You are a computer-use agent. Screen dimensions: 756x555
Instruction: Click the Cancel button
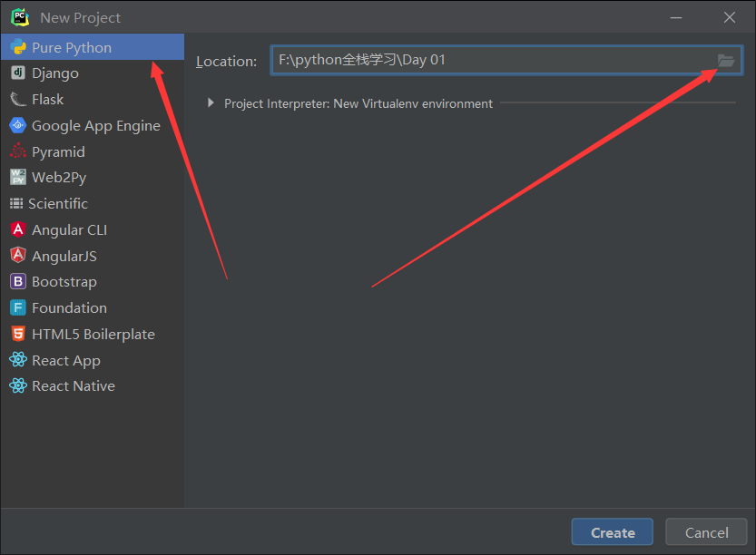click(706, 531)
